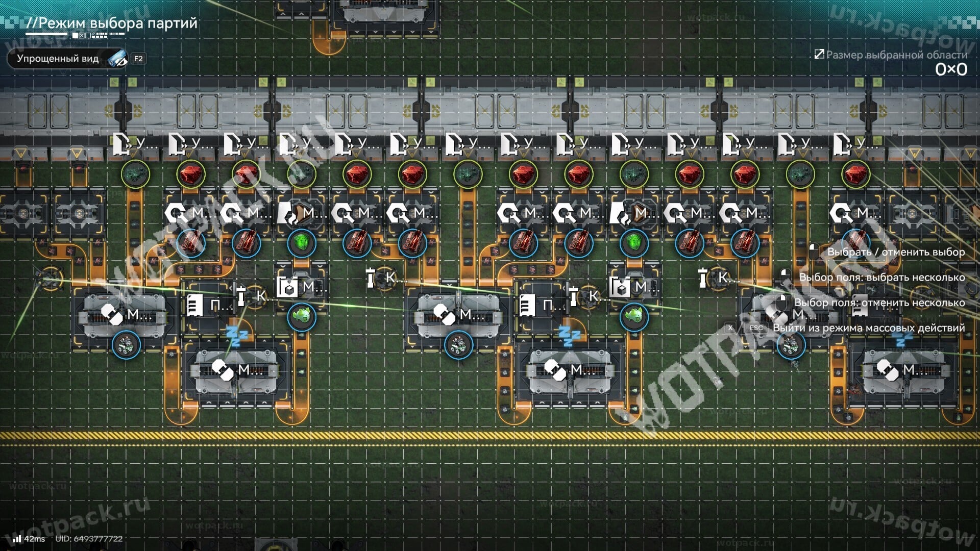
Task: Select the 0×0 selection size value
Action: pyautogui.click(x=951, y=69)
